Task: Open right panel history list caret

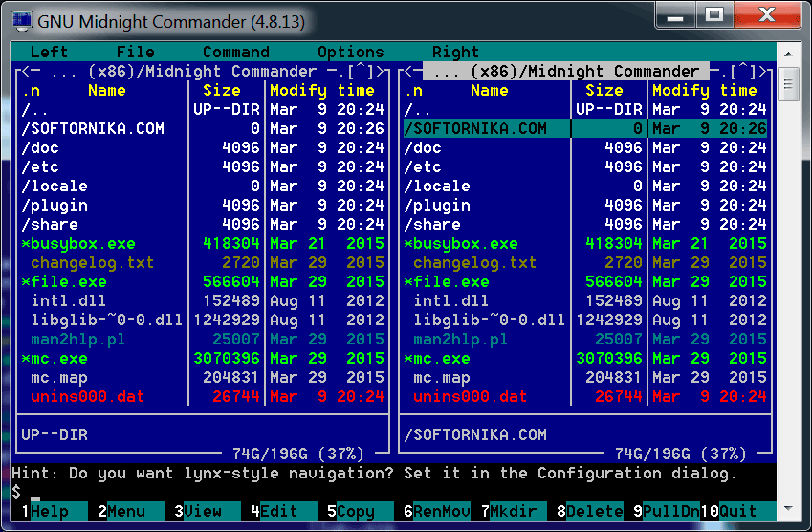Action: point(747,72)
